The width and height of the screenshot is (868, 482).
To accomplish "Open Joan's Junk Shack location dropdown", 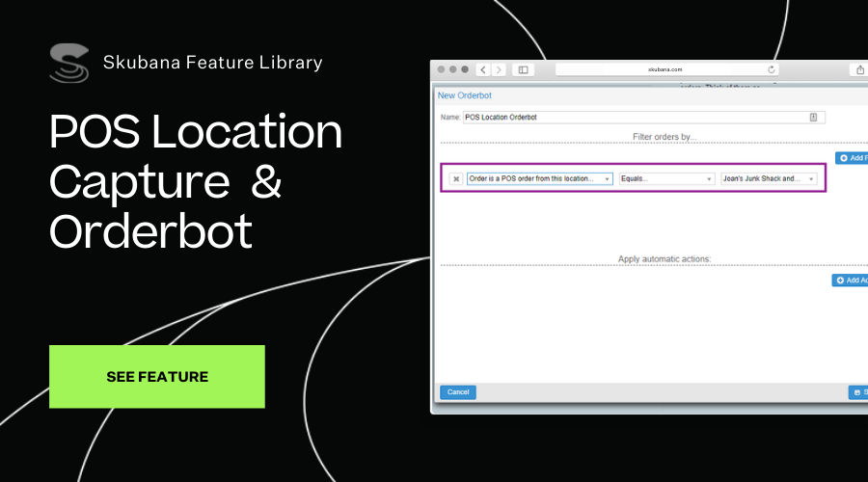I will (769, 178).
